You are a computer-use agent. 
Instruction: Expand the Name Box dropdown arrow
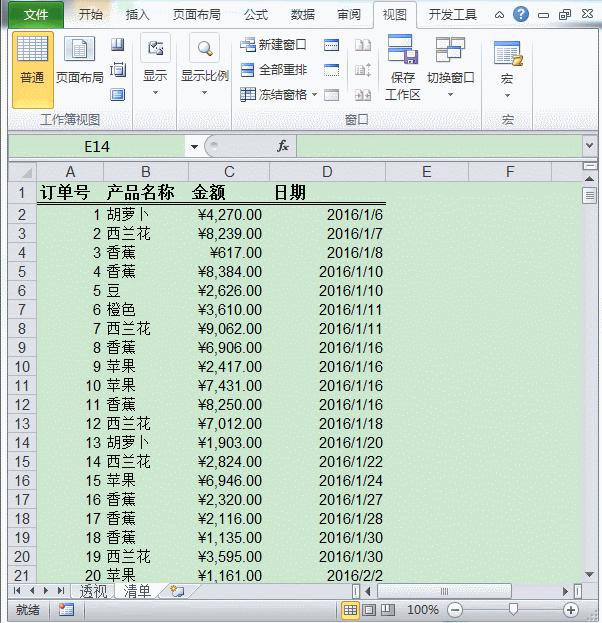coord(194,147)
